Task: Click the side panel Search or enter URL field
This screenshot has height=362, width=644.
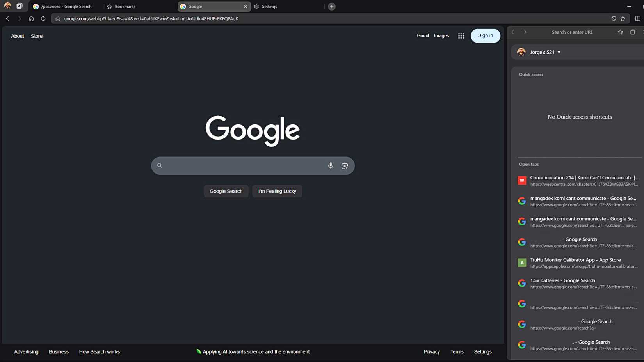Action: point(572,32)
